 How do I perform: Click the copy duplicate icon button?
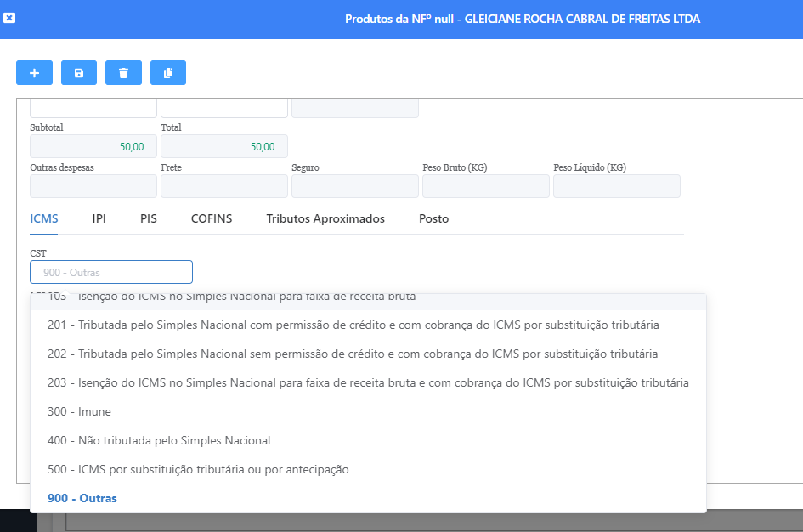[x=168, y=73]
